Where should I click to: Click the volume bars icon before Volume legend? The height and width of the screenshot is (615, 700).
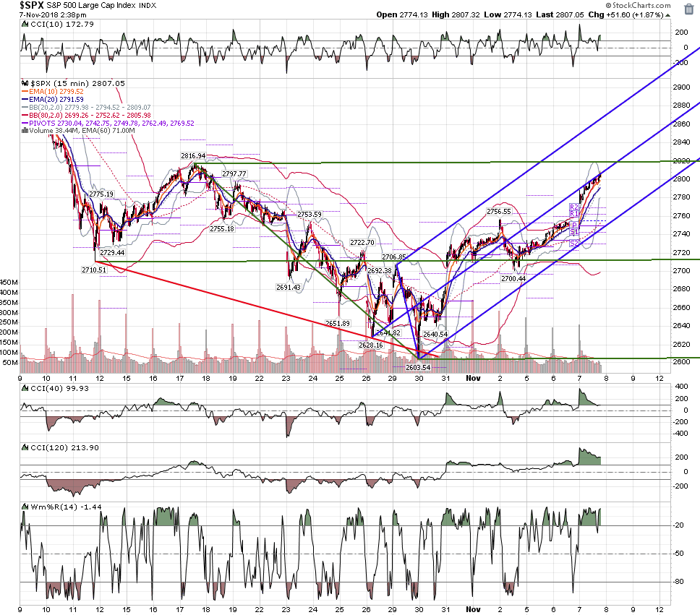pyautogui.click(x=25, y=131)
